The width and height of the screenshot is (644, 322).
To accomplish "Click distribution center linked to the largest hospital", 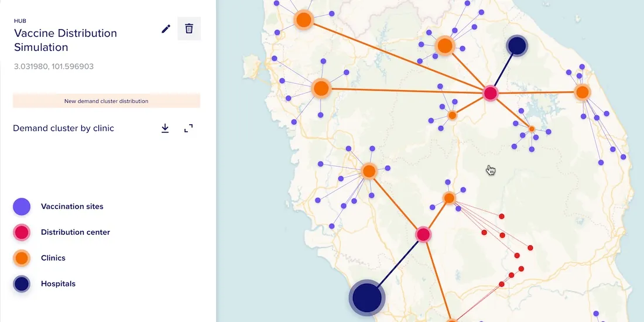I will pos(423,235).
